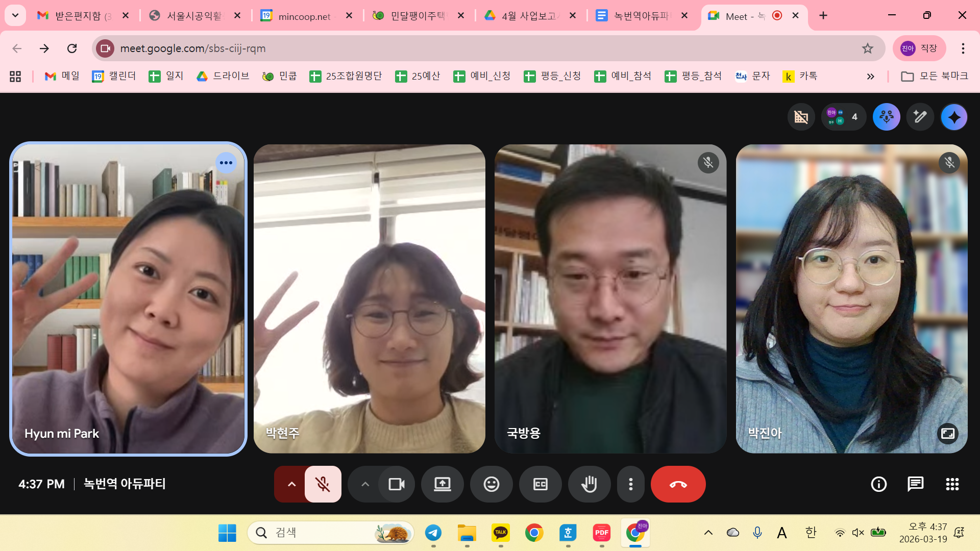The width and height of the screenshot is (980, 551).
Task: Open a new browser tab
Action: [823, 16]
